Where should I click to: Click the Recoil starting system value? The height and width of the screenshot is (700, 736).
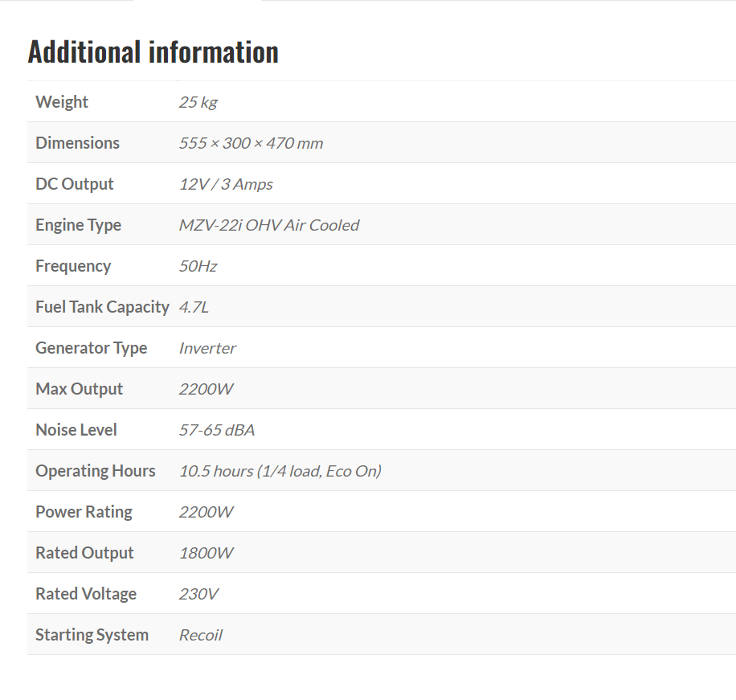point(200,635)
